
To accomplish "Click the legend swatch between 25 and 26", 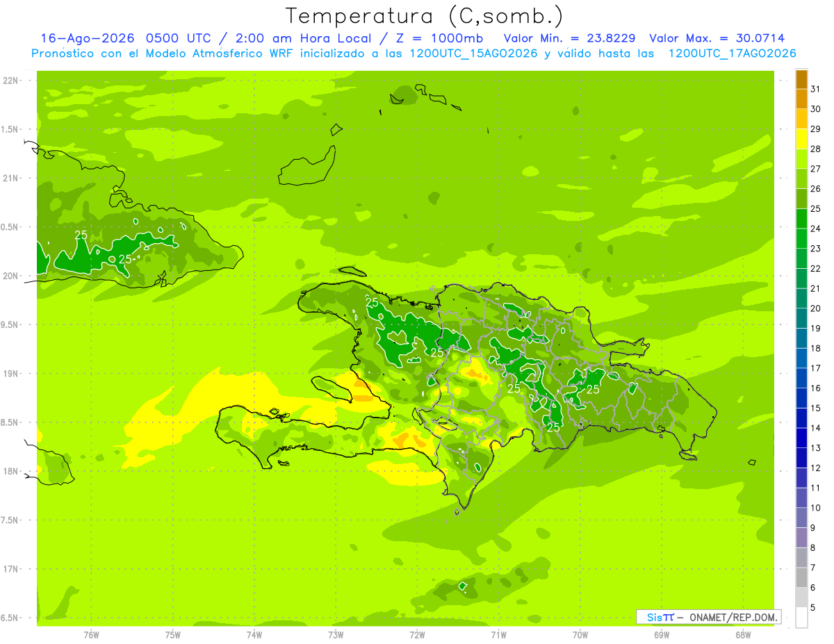I will pos(801,199).
